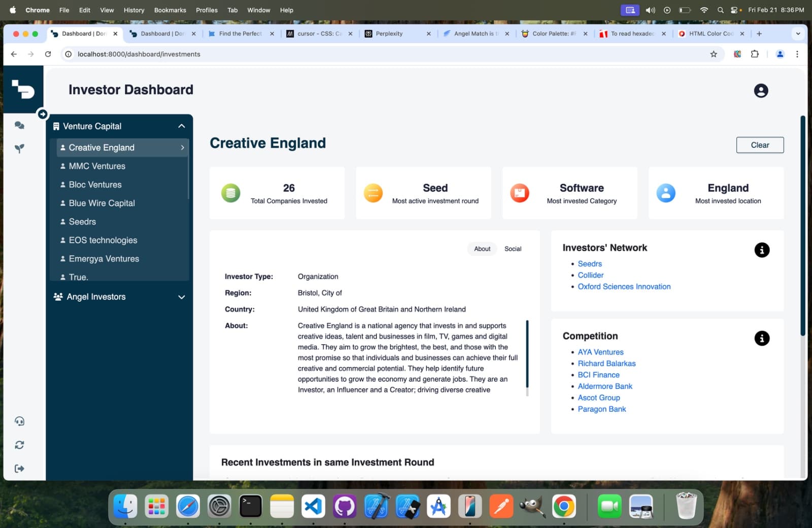Click the Competition info icon
This screenshot has height=528, width=812.
point(762,338)
